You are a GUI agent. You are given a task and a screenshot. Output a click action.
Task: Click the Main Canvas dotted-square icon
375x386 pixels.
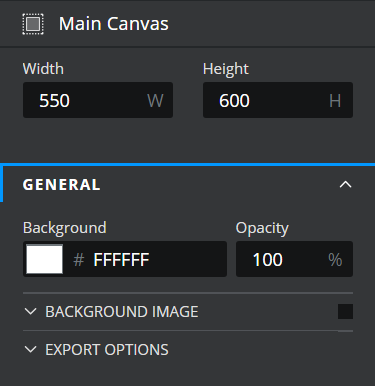[33, 24]
